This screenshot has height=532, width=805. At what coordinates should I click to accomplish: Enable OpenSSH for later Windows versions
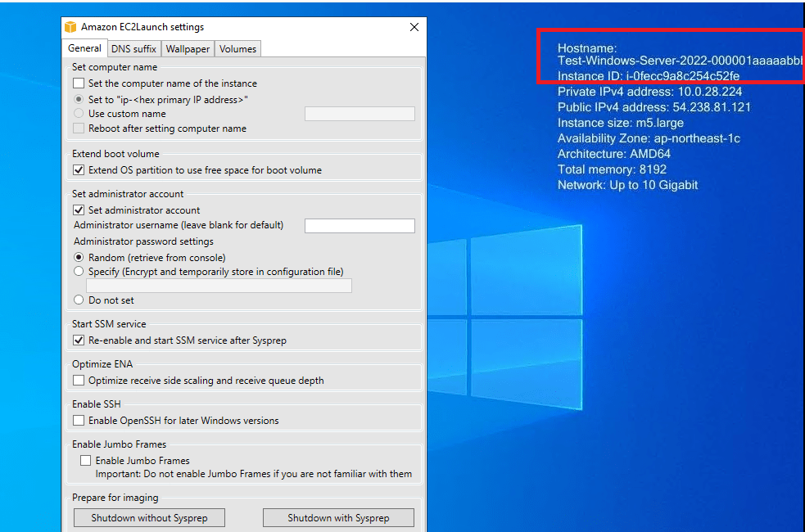79,420
